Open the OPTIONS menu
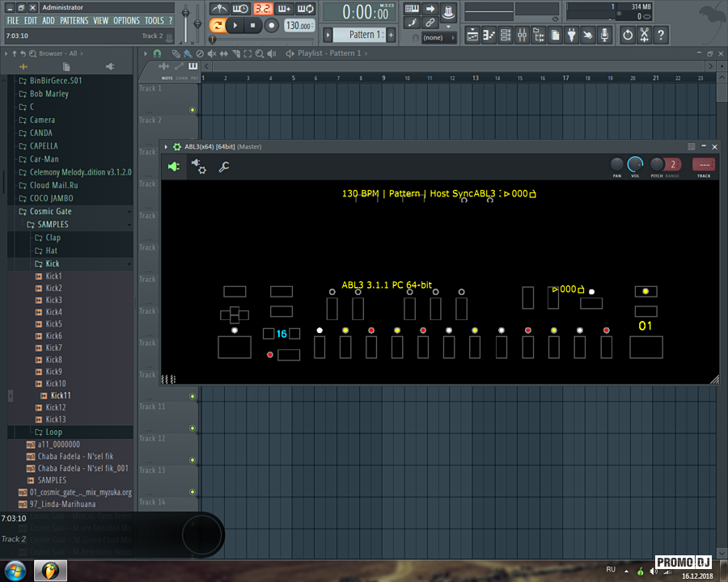The width and height of the screenshot is (728, 582). point(126,20)
